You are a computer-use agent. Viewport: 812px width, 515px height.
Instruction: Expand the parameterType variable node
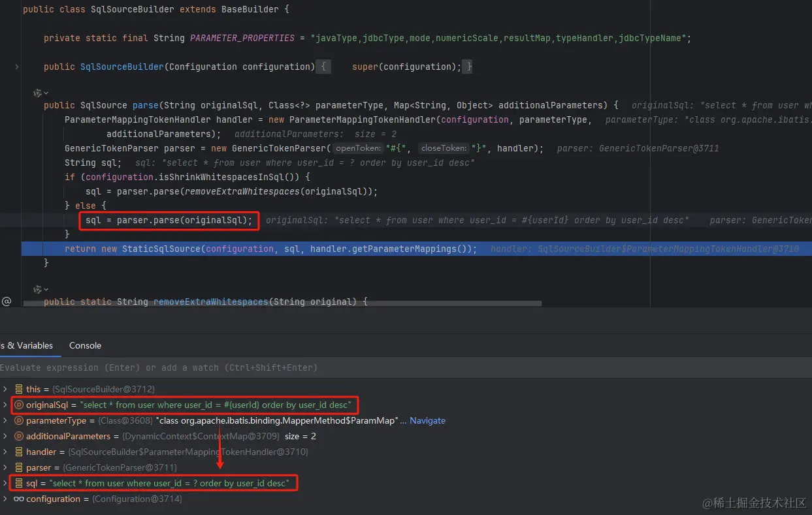[x=5, y=420]
